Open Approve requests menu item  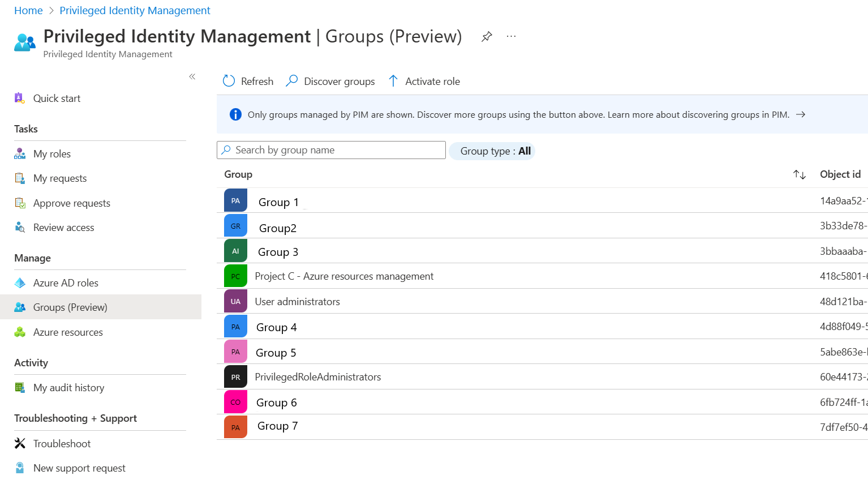72,203
